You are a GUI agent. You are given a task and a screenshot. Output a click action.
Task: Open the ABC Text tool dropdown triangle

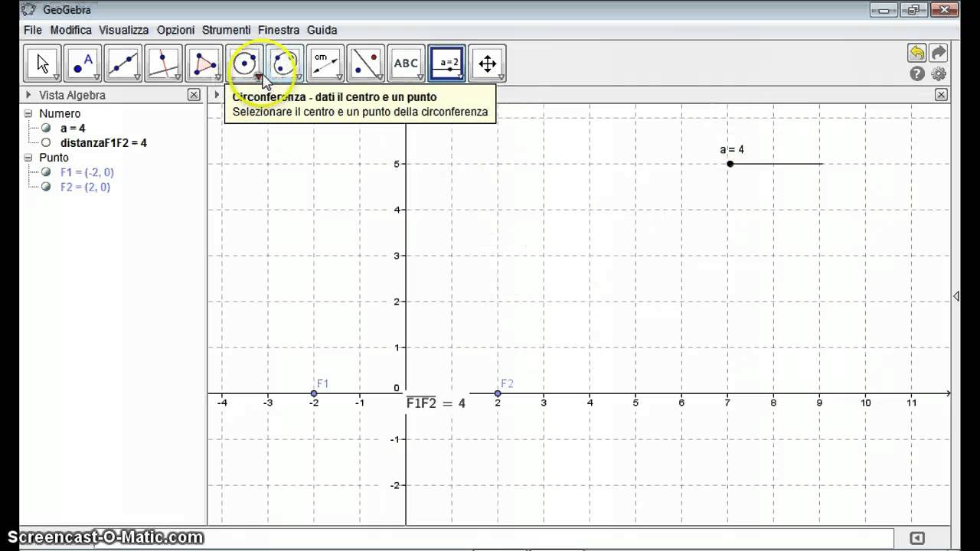coord(420,77)
